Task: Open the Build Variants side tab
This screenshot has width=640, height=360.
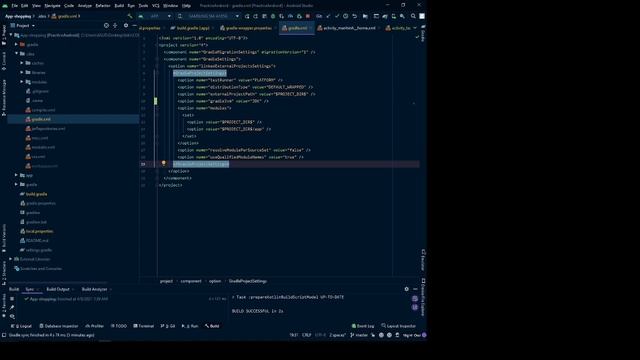Action: [x=4, y=239]
